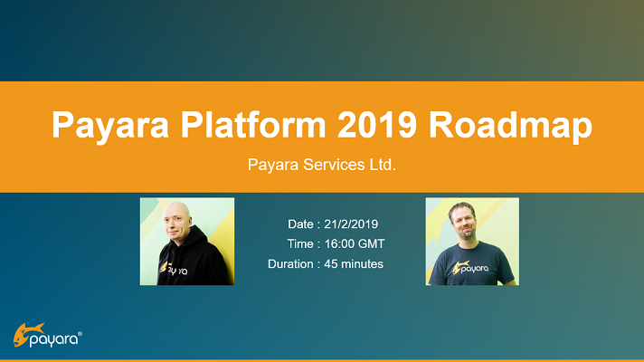Click the payara wordmark in bottom logo
This screenshot has width=644, height=362.
[53, 340]
